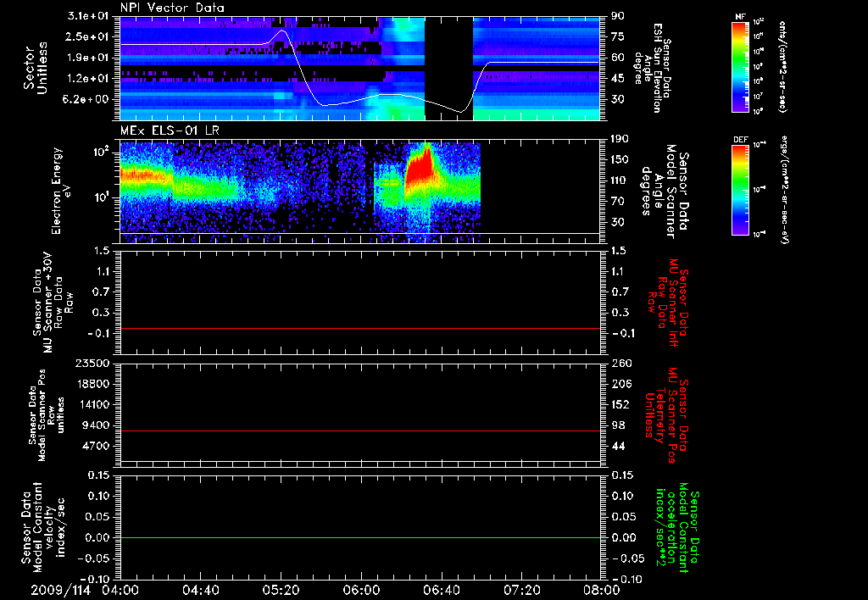
Task: Select the "1.9e+01" sector tick label
Action: [x=87, y=58]
